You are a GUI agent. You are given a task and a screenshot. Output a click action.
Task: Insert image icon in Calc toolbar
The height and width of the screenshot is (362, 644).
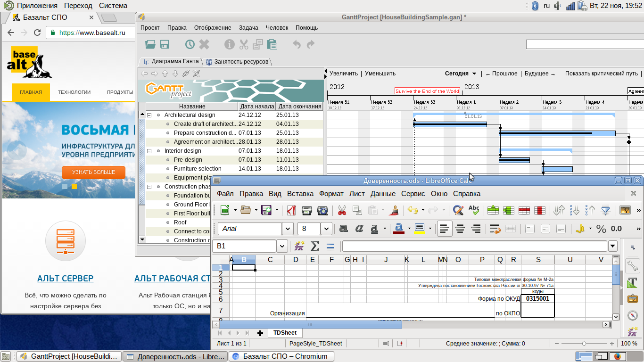(x=625, y=210)
